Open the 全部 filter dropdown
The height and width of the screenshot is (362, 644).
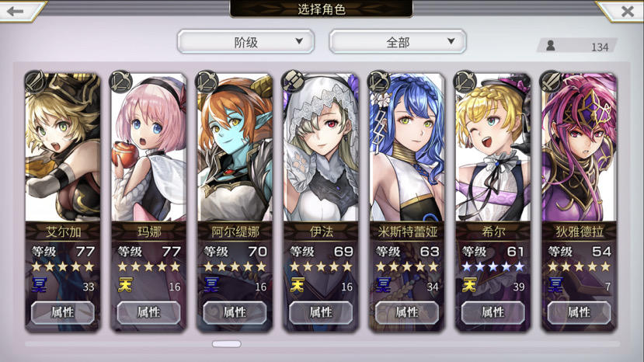398,41
